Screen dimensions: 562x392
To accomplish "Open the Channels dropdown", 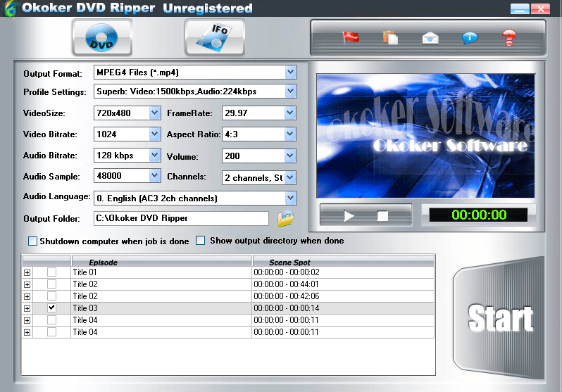I will pyautogui.click(x=290, y=177).
